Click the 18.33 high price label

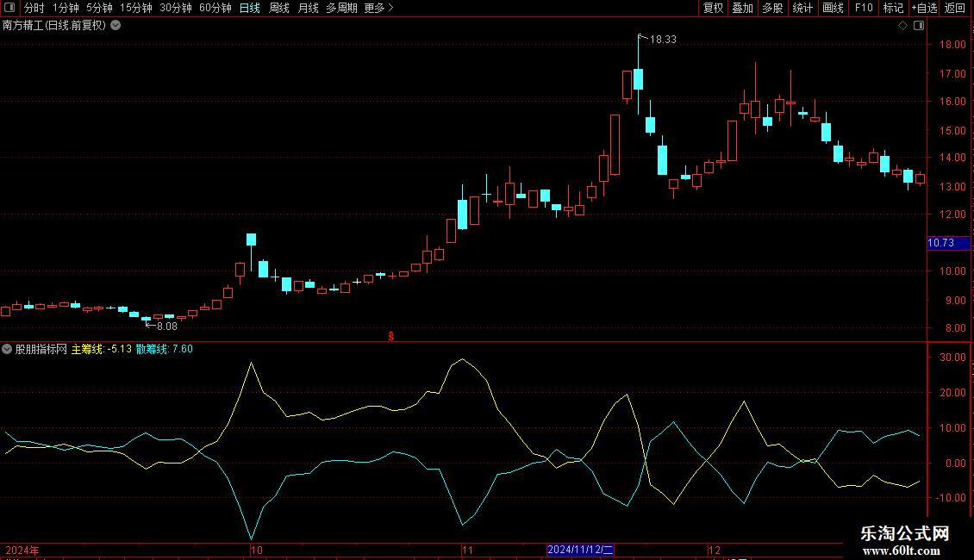[x=663, y=39]
